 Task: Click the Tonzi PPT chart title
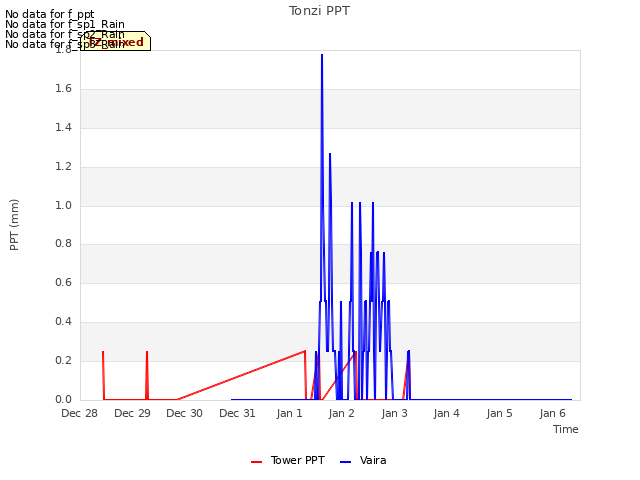[x=319, y=11]
